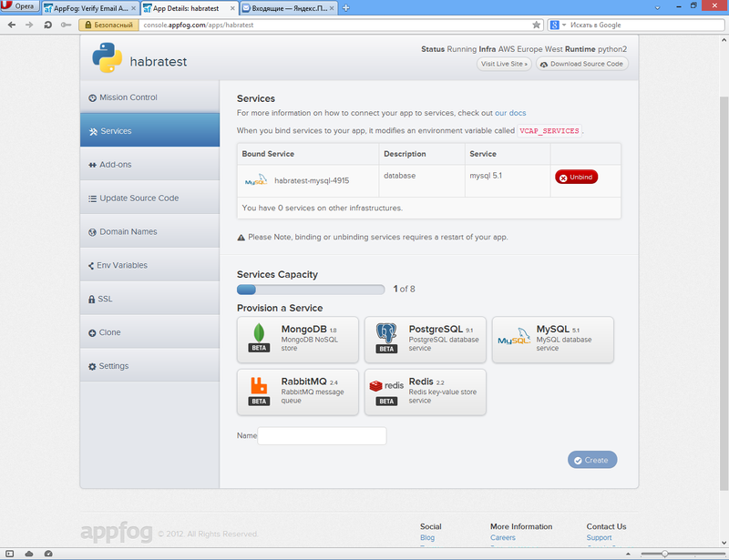Choose PostgreSQL service card
This screenshot has height=560, width=729.
coord(425,340)
